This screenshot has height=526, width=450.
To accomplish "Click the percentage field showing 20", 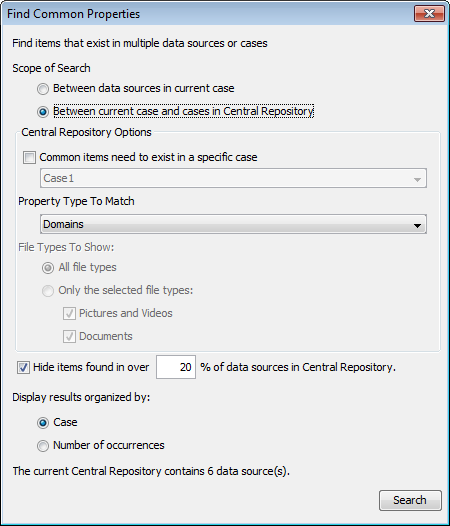I will pyautogui.click(x=176, y=367).
